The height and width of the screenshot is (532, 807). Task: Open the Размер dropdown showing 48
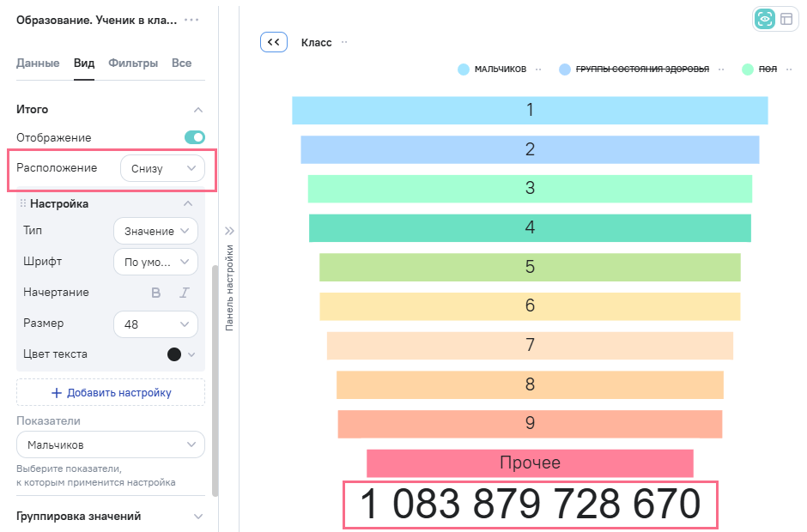pos(155,323)
